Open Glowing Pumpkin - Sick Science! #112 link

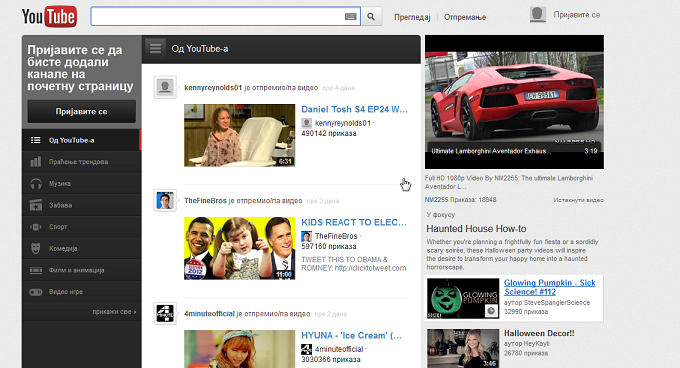[549, 287]
